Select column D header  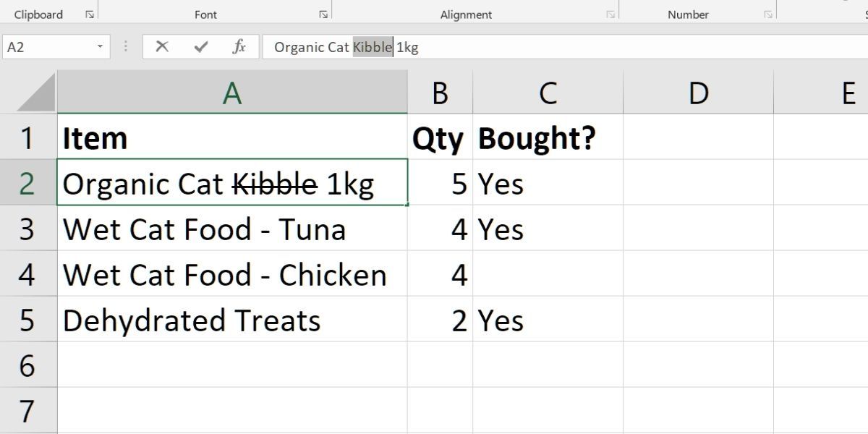[697, 93]
